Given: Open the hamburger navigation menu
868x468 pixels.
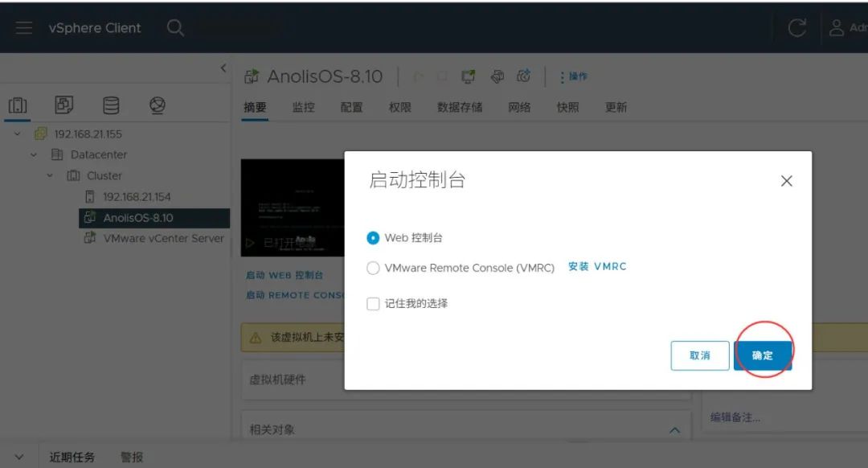Looking at the screenshot, I should coord(24,27).
